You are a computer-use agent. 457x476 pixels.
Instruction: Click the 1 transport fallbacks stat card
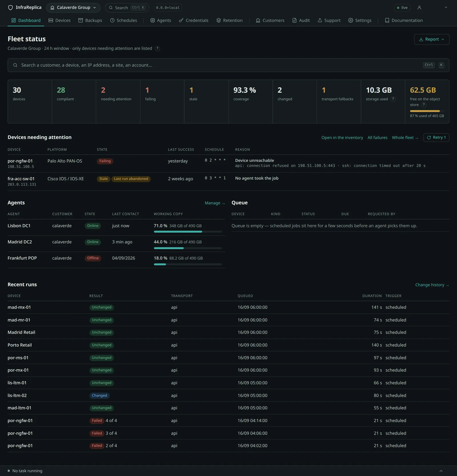pyautogui.click(x=339, y=101)
